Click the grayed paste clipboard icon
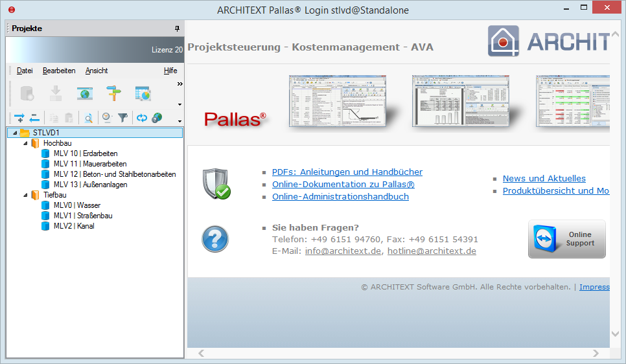This screenshot has height=364, width=626. click(69, 118)
